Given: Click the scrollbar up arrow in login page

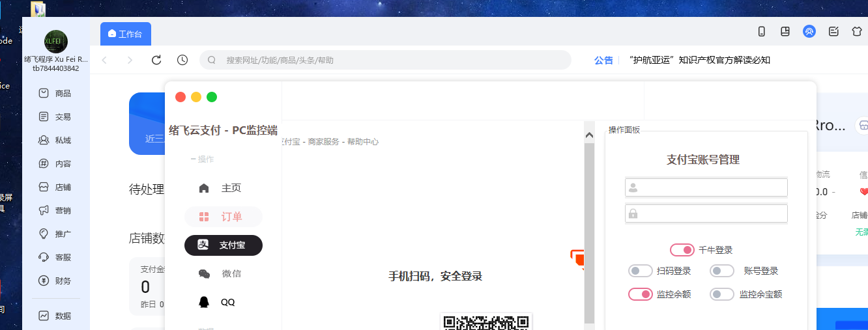Looking at the screenshot, I should (589, 135).
